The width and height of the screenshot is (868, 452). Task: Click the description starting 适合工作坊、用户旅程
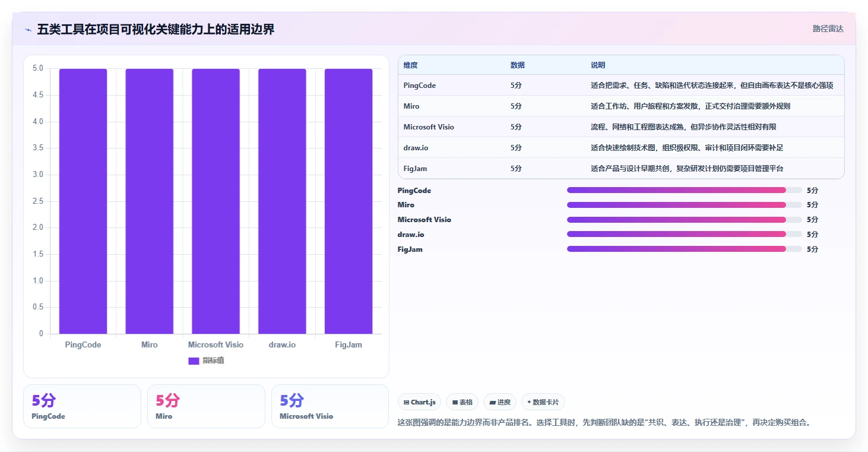pos(690,106)
